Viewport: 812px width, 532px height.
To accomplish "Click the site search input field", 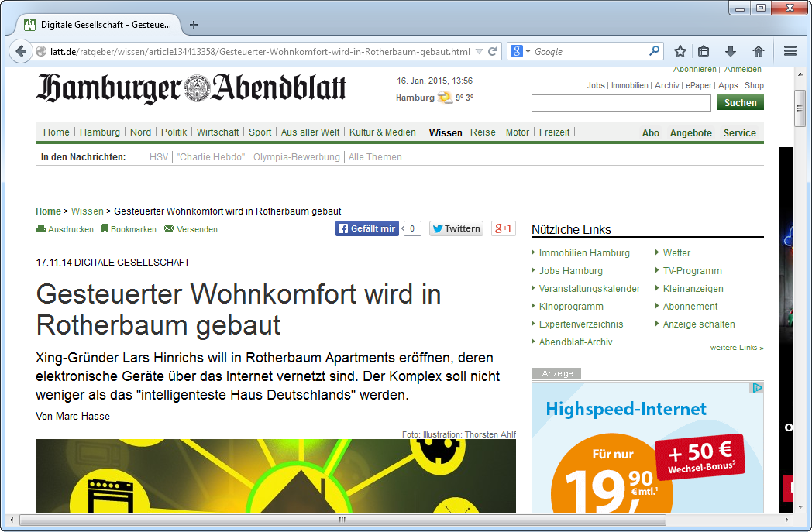I will [x=621, y=103].
